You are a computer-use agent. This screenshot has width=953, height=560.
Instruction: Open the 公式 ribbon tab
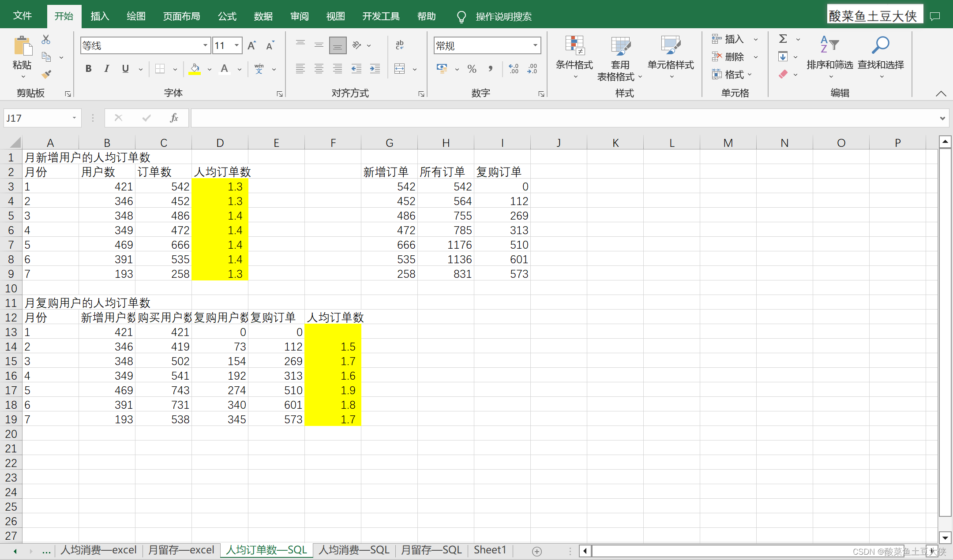point(227,16)
